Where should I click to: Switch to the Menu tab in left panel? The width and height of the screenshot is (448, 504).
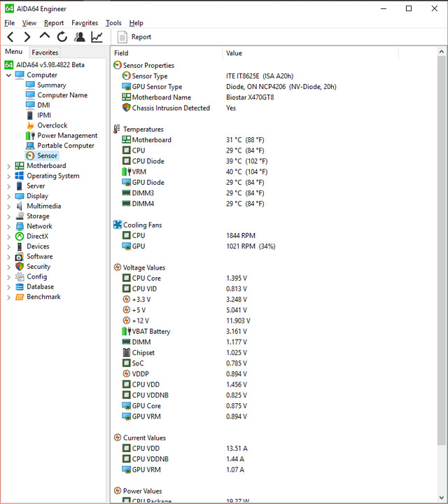click(14, 52)
